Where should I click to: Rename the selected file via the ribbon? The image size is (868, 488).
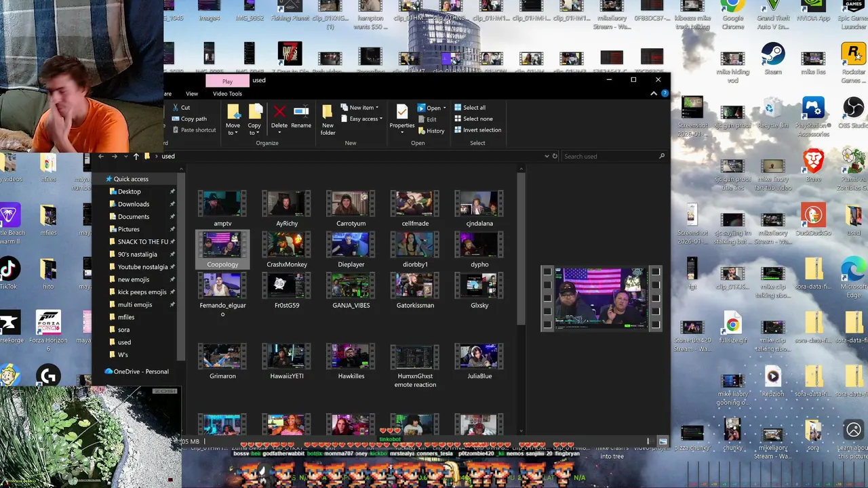(x=301, y=117)
